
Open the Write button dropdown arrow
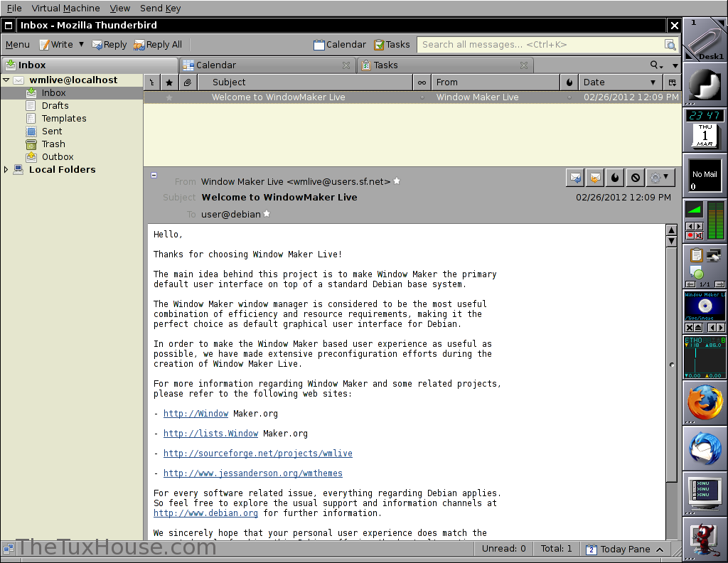click(x=81, y=45)
